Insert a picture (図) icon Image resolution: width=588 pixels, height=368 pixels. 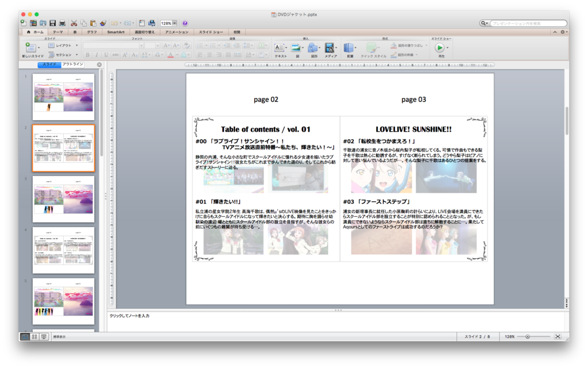[x=297, y=50]
